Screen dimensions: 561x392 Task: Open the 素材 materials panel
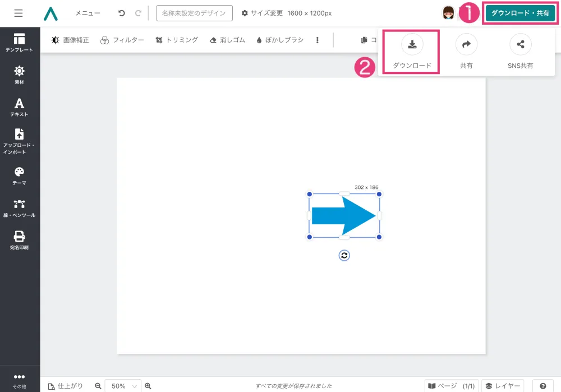[x=20, y=75]
